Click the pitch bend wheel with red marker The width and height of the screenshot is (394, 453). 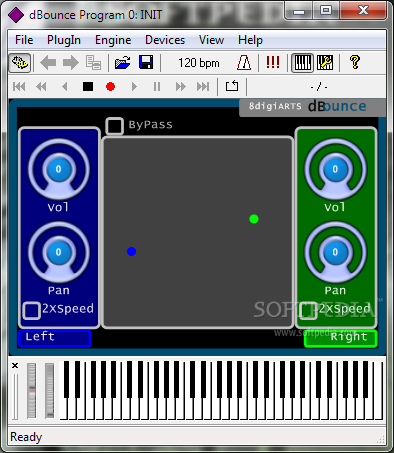click(32, 391)
